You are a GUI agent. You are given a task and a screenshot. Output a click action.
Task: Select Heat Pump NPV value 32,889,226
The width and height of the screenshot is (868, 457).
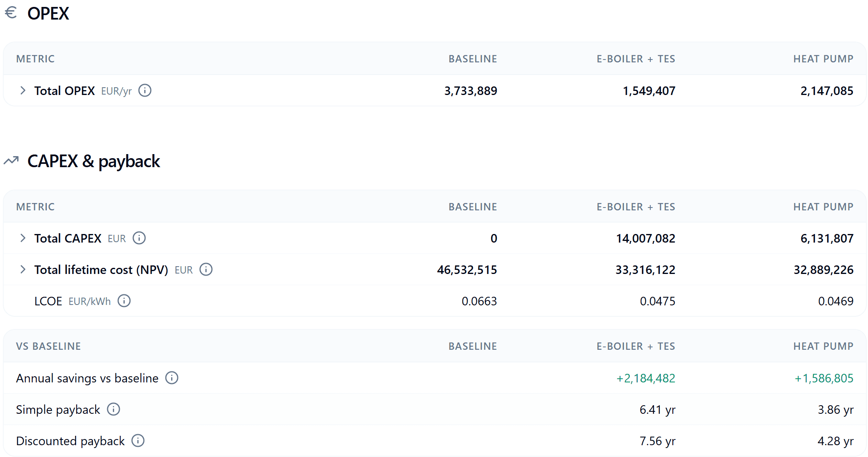pyautogui.click(x=824, y=270)
